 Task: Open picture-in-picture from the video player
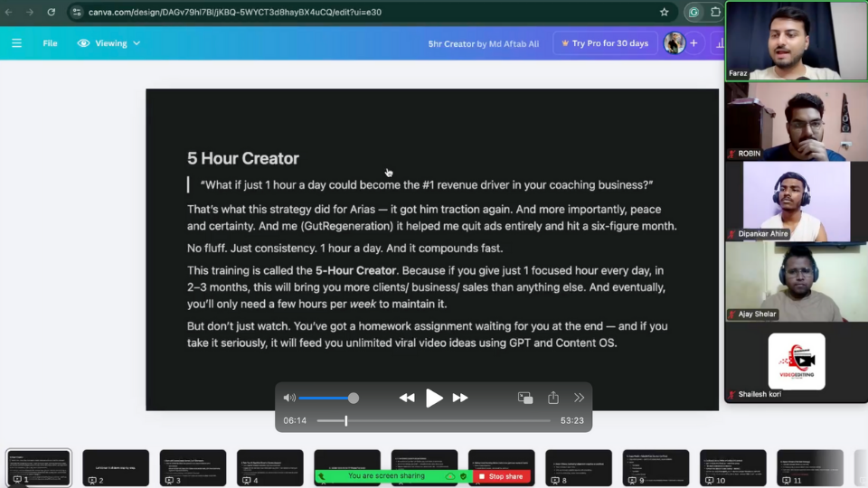[524, 398]
